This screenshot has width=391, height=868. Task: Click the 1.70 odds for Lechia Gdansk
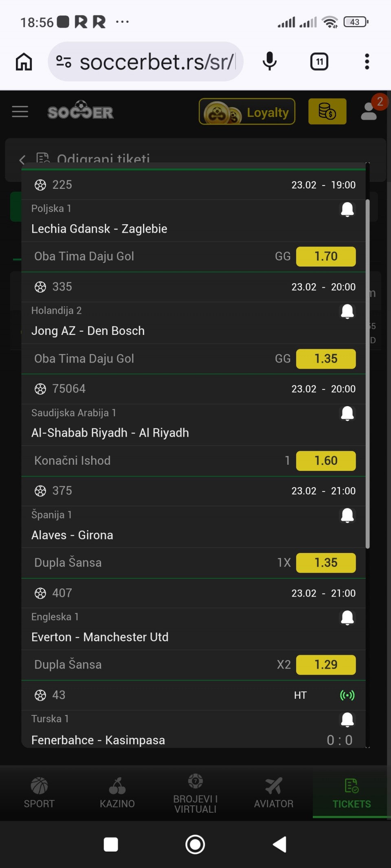click(325, 256)
